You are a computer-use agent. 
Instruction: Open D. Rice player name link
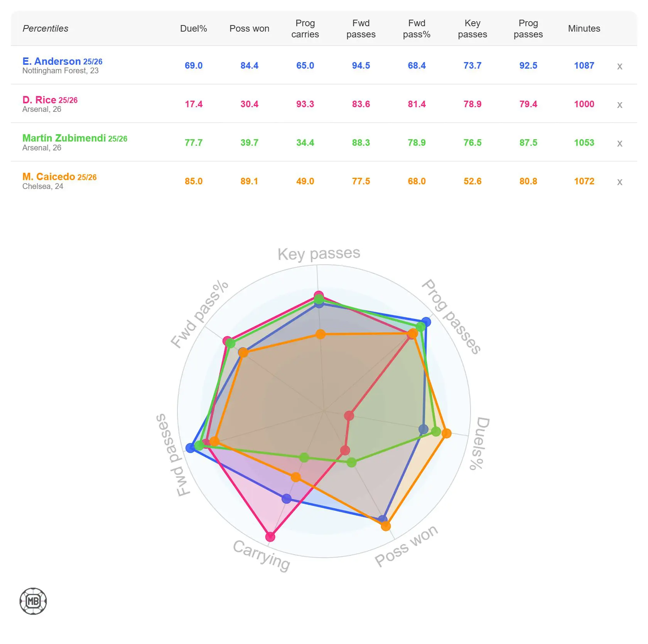pos(39,100)
